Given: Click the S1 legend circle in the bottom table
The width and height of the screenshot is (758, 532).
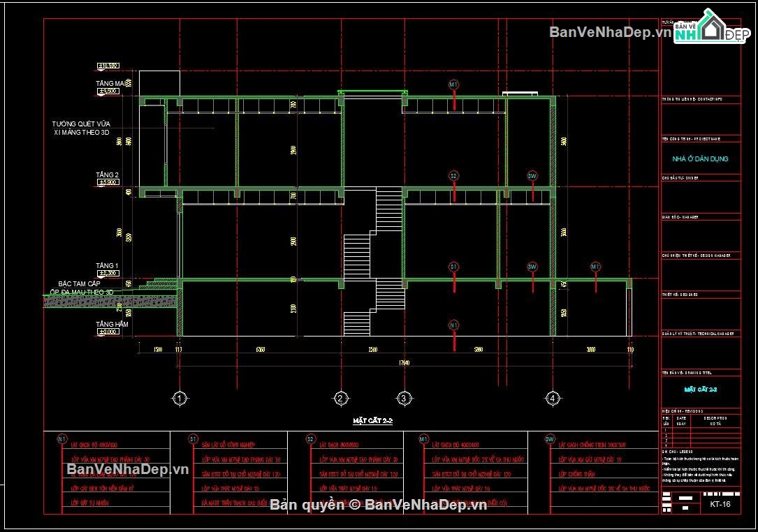Looking at the screenshot, I should pyautogui.click(x=193, y=438).
